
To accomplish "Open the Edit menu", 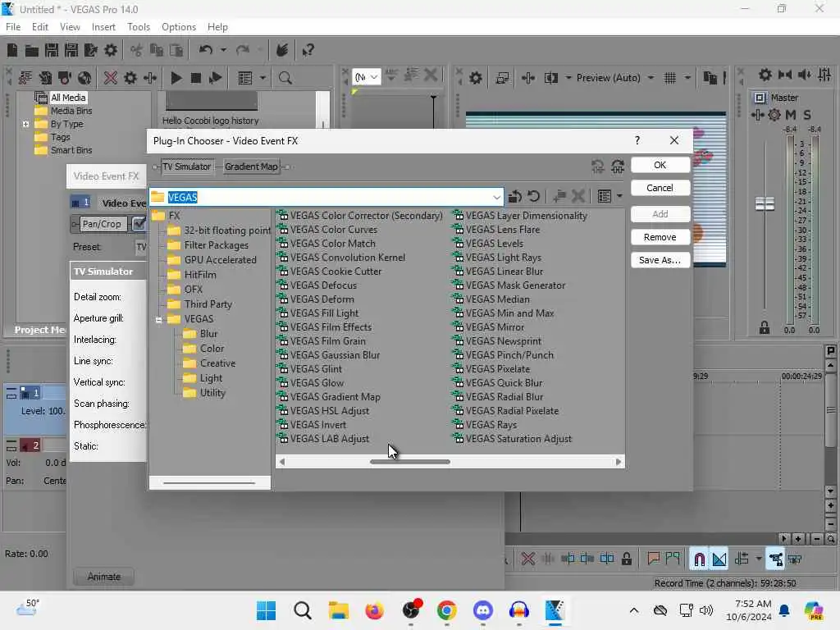I will pyautogui.click(x=39, y=27).
